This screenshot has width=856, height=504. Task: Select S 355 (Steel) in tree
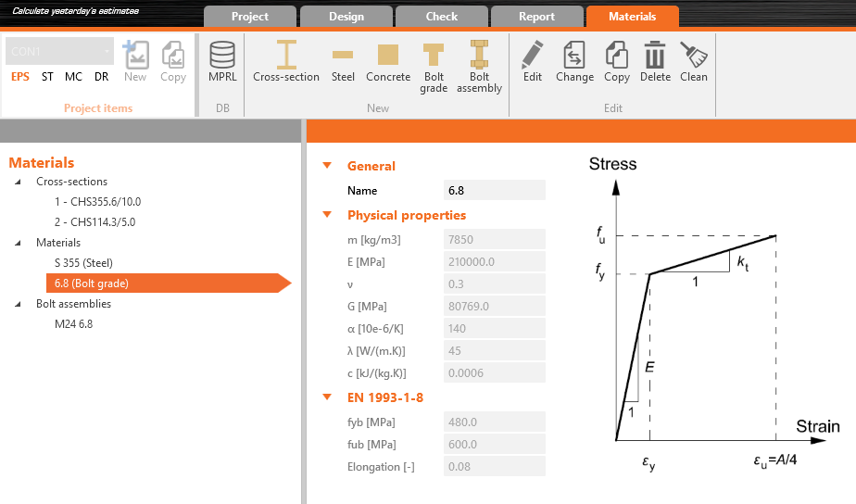[x=83, y=263]
